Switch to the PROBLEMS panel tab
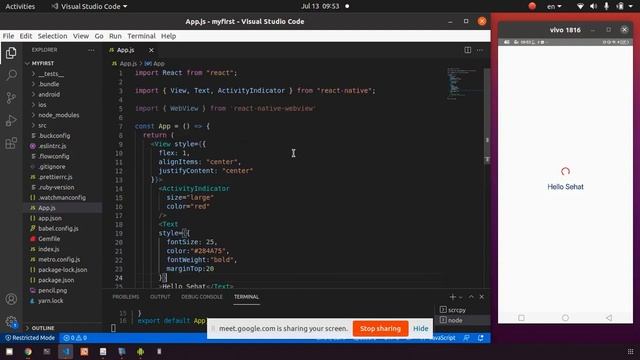Image resolution: width=640 pixels, height=360 pixels. click(126, 297)
